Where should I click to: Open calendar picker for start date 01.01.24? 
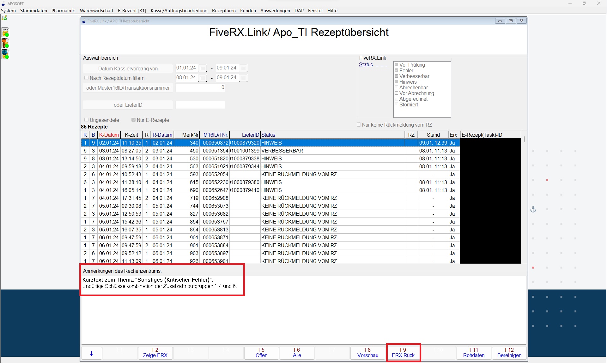click(203, 68)
